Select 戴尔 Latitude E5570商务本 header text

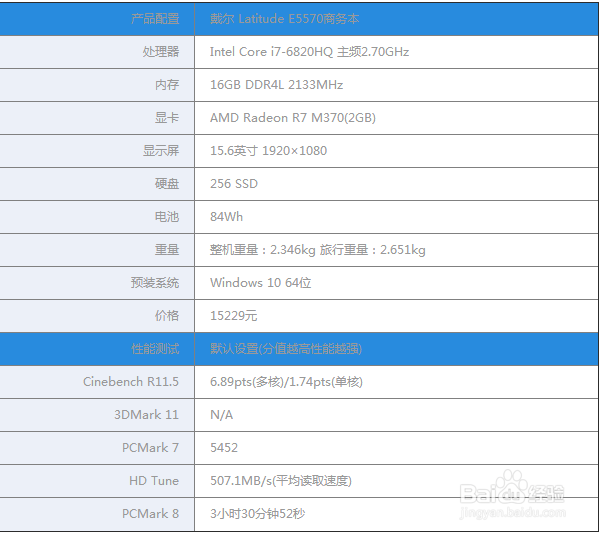(284, 19)
